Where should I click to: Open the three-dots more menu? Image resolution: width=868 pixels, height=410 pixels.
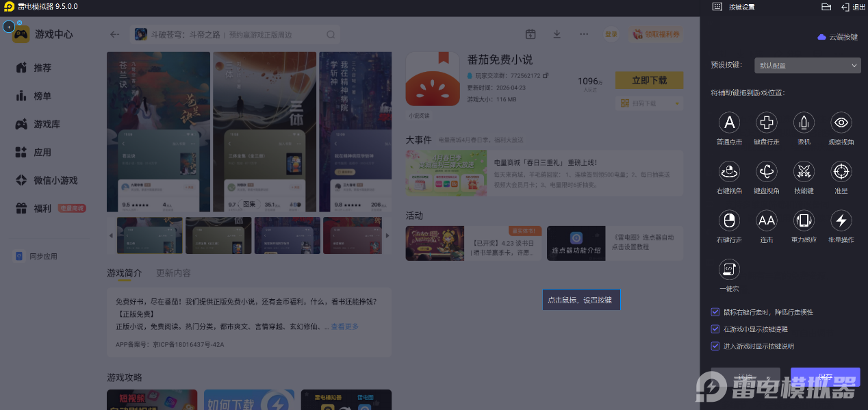(x=584, y=34)
